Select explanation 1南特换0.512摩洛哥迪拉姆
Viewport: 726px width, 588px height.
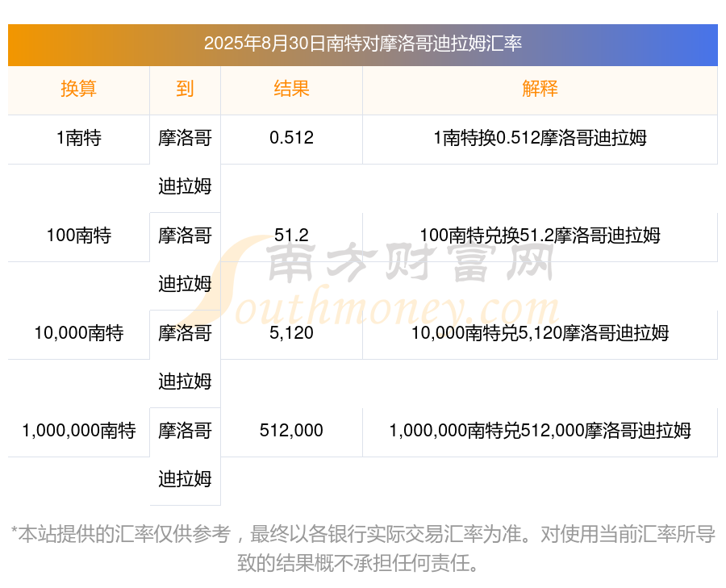540,138
